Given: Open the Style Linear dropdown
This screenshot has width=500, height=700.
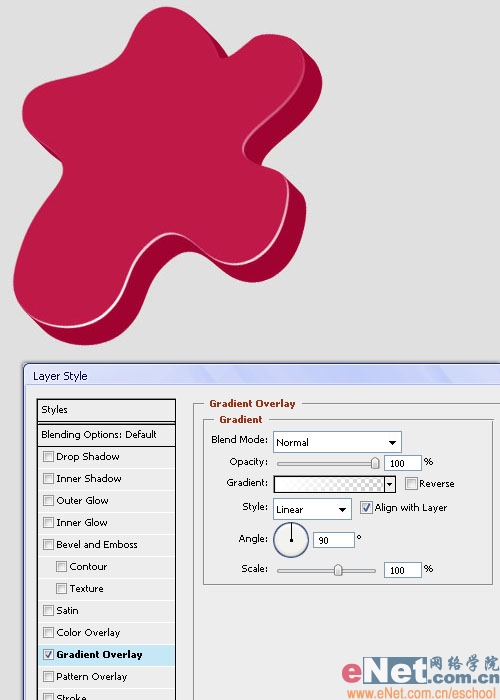Looking at the screenshot, I should 312,509.
